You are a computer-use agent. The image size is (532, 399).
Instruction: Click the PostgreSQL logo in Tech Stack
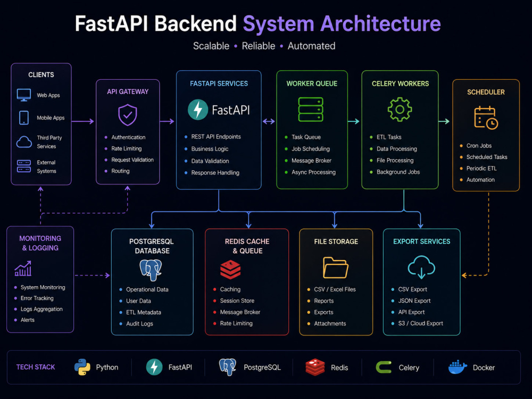(x=227, y=367)
